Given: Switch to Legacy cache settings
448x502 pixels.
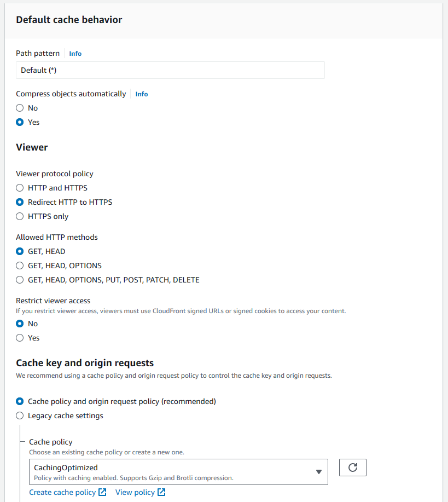Looking at the screenshot, I should pyautogui.click(x=19, y=416).
